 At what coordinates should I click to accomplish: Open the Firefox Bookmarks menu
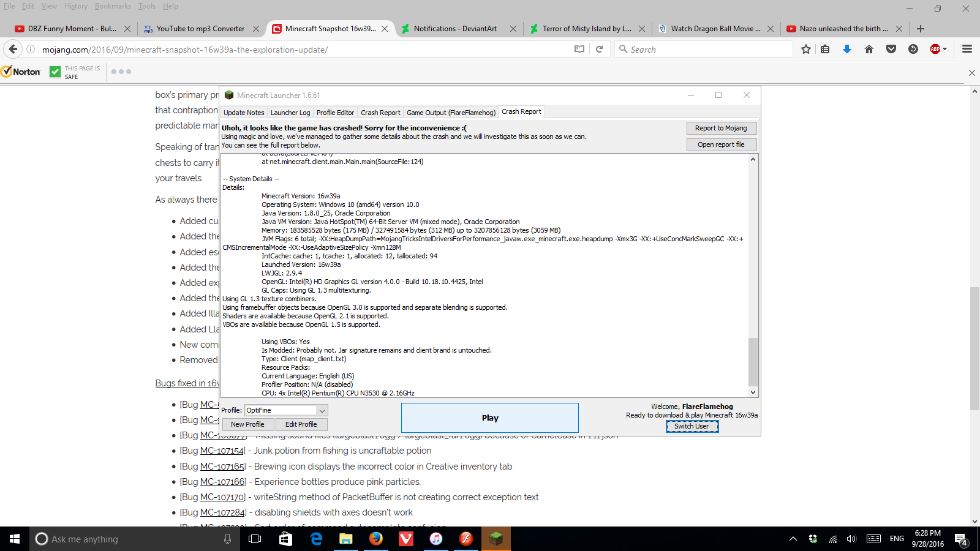(x=113, y=6)
